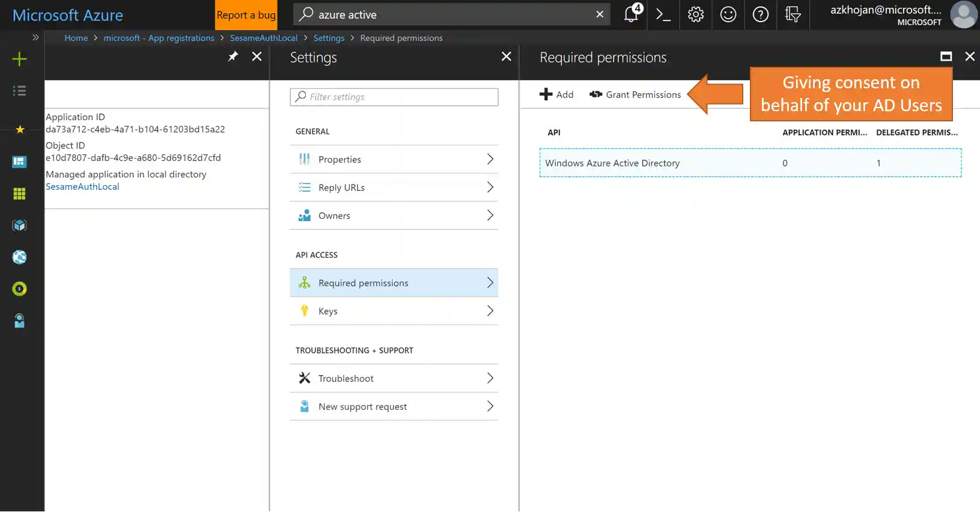Go to Home breadcrumb
980x521 pixels.
coord(76,38)
